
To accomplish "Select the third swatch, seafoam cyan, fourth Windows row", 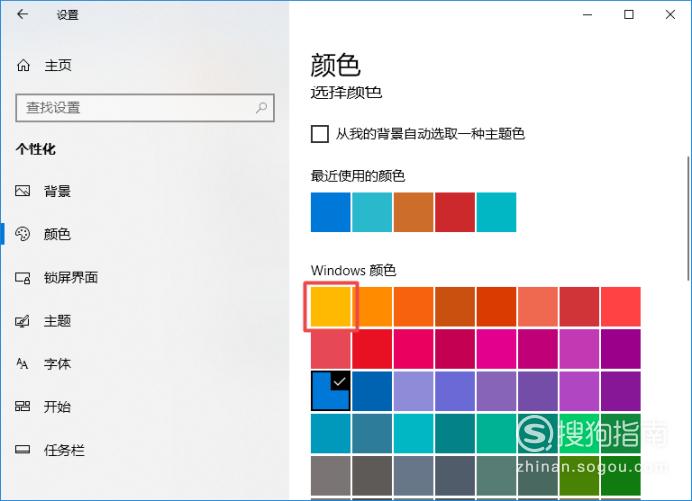I will (x=414, y=433).
